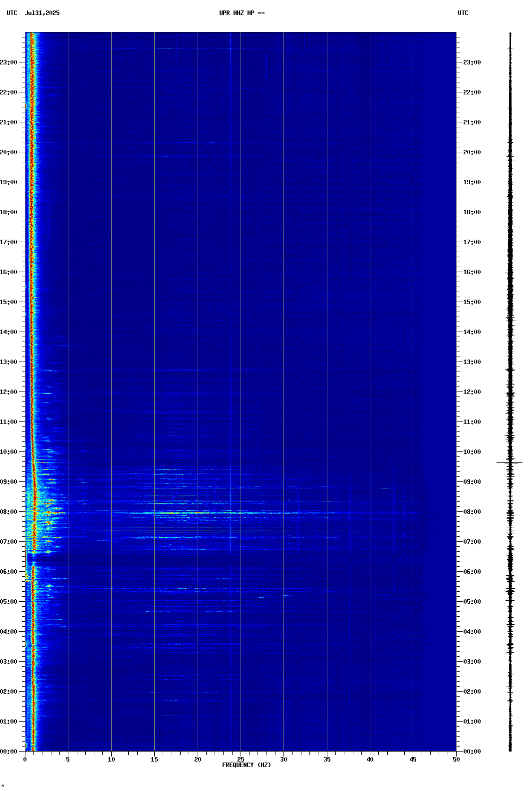Image resolution: width=532 pixels, height=791 pixels.
Task: Click the left axis 02:00 time label
Action: pos(9,692)
